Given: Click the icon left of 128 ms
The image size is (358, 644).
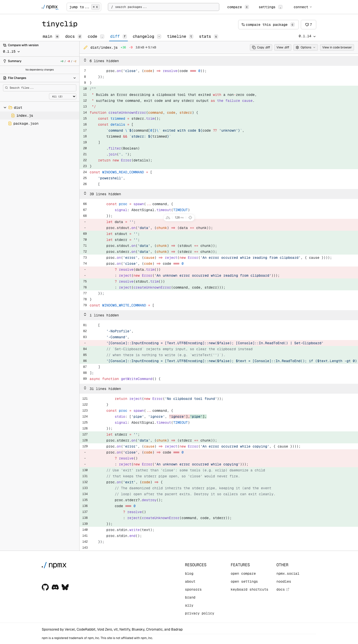Looking at the screenshot, I should 168,218.
